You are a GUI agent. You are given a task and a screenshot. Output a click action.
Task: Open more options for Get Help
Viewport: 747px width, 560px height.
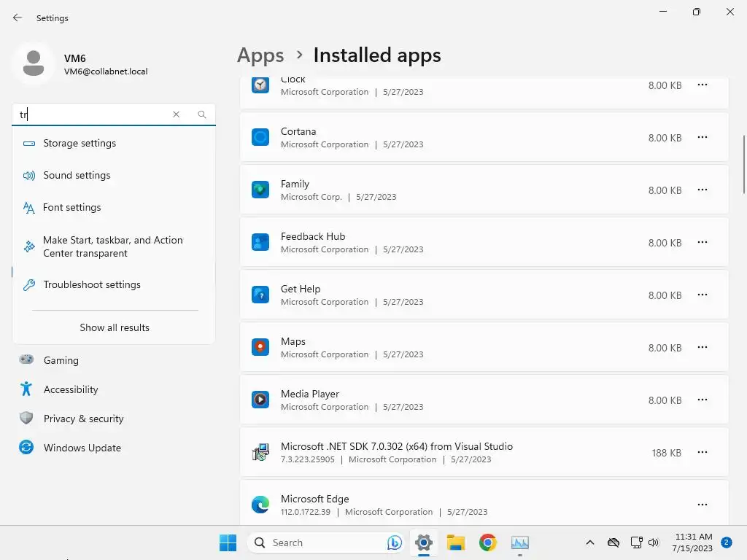pyautogui.click(x=703, y=295)
